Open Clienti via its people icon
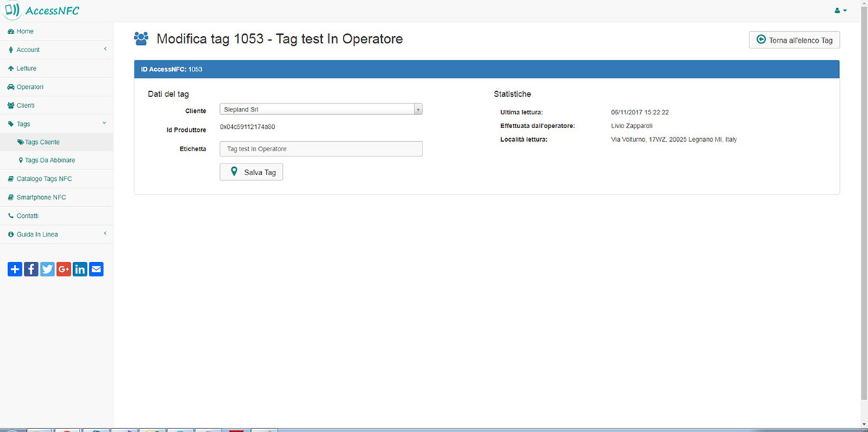868x432 pixels. pyautogui.click(x=10, y=106)
